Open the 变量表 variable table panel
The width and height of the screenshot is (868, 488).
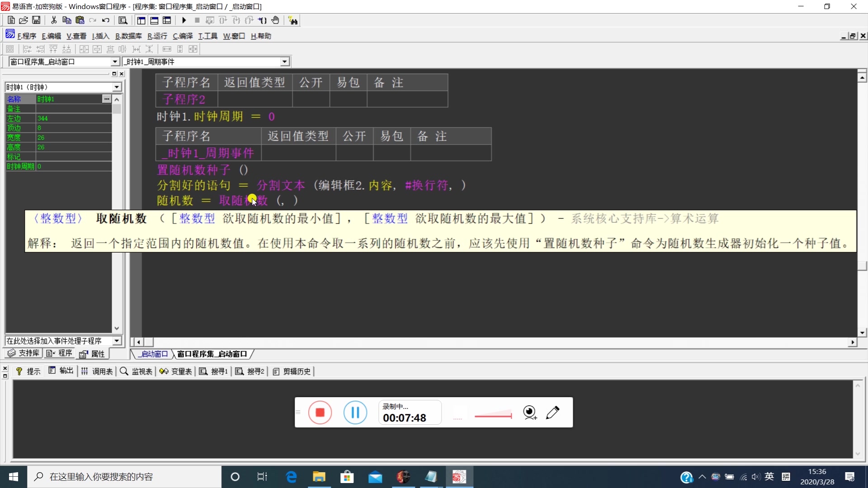[176, 371]
